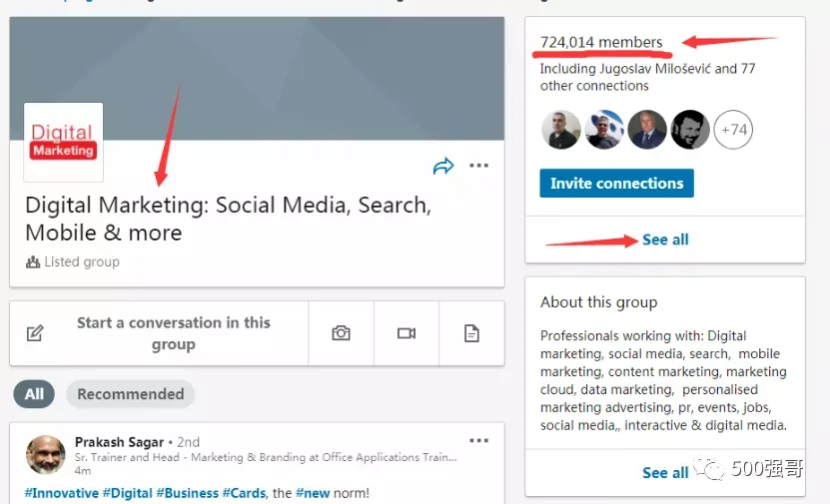Click the camera photo upload icon
The width and height of the screenshot is (830, 504).
coord(341,333)
